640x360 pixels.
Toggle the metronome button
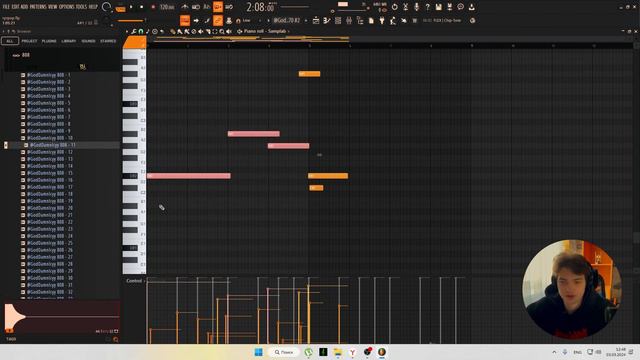coord(184,7)
